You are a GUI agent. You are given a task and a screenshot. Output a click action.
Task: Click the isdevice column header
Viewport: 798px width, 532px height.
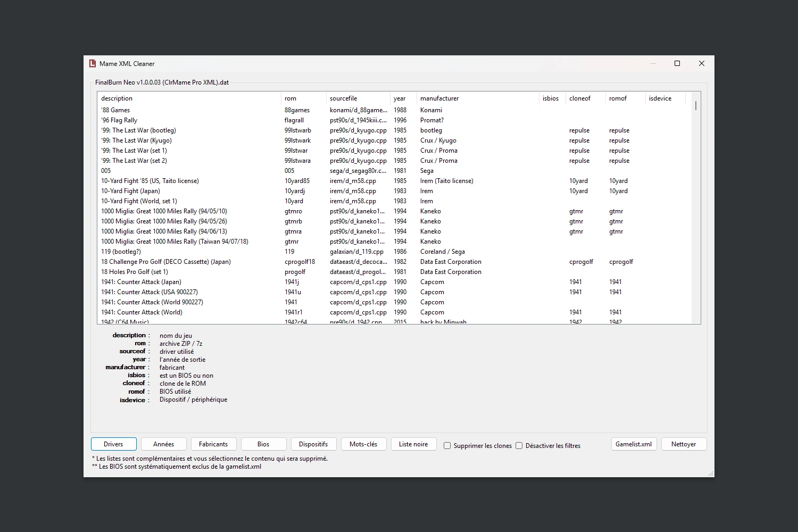click(666, 98)
